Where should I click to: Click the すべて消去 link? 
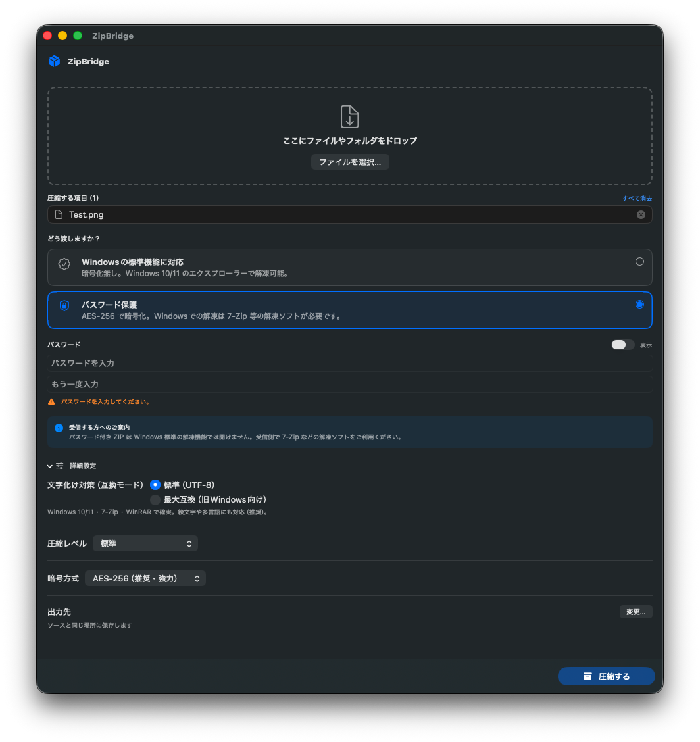pyautogui.click(x=637, y=198)
